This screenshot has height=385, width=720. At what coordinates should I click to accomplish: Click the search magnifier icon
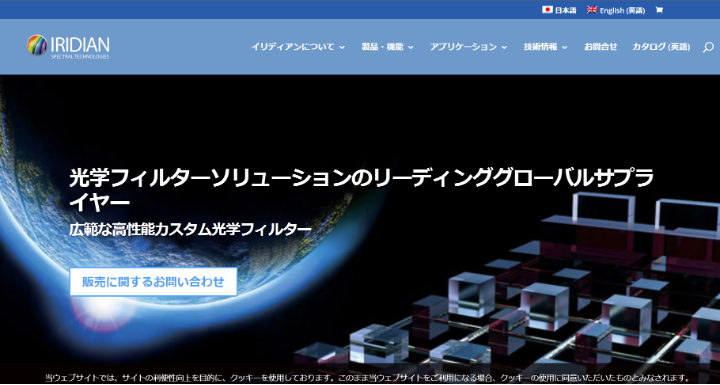tap(708, 47)
